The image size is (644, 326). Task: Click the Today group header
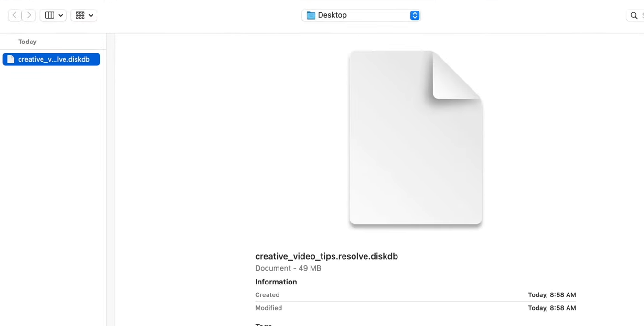(x=27, y=42)
